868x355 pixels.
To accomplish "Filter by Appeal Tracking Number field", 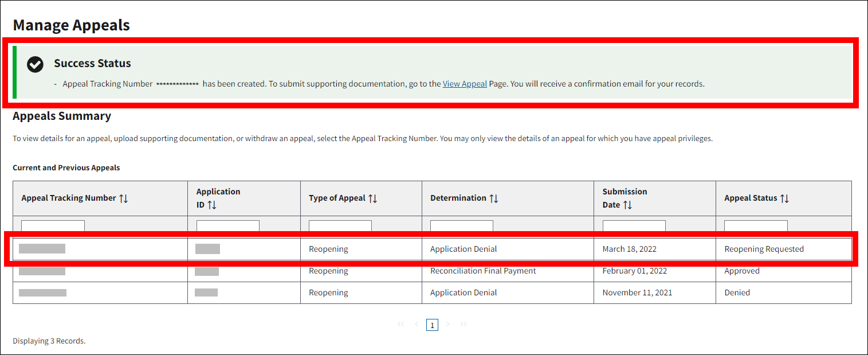I will pos(53,226).
